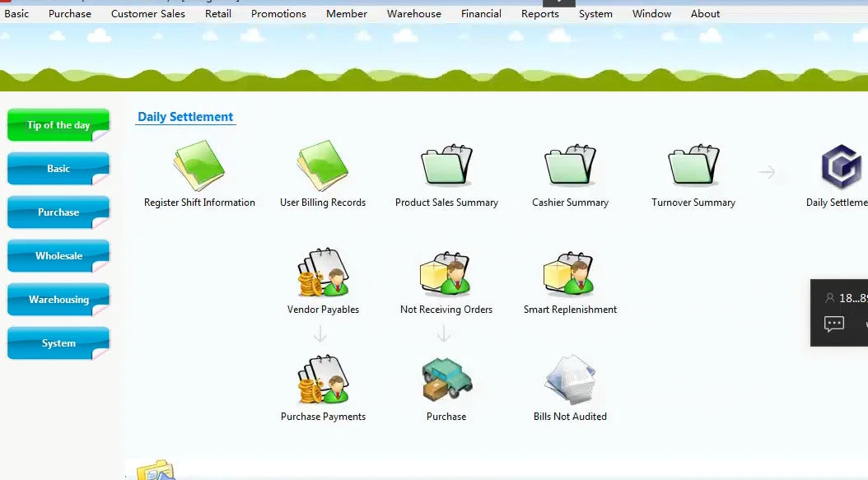Click the Product Sales Summary label
Image resolution: width=868 pixels, height=480 pixels.
pyautogui.click(x=446, y=203)
